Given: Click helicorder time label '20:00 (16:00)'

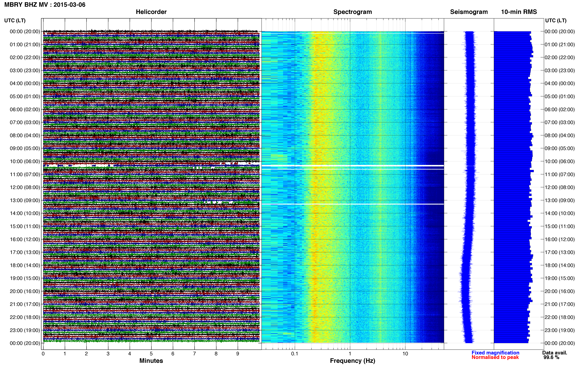Looking at the screenshot, I should (25, 291).
